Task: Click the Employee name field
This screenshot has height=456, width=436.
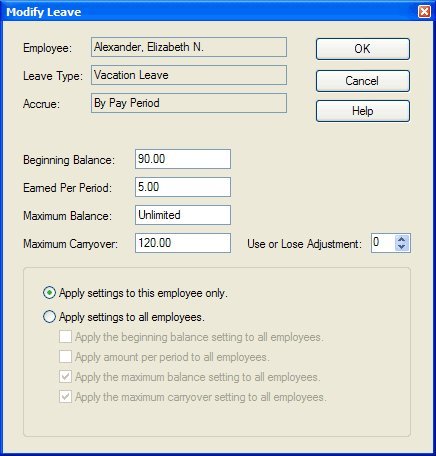Action: point(189,47)
